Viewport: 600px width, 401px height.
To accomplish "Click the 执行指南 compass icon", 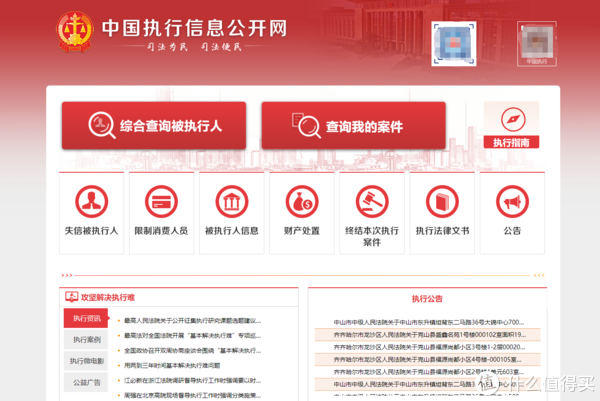I will tap(513, 119).
